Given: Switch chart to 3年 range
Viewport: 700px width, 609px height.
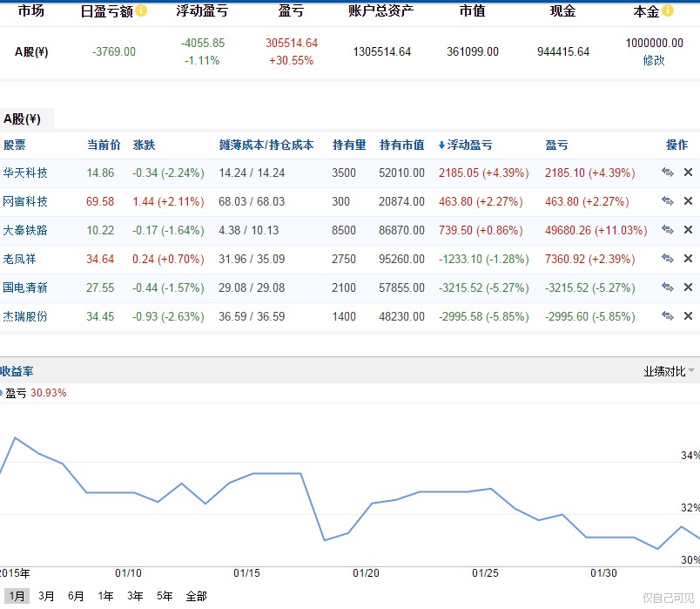Looking at the screenshot, I should (x=135, y=596).
